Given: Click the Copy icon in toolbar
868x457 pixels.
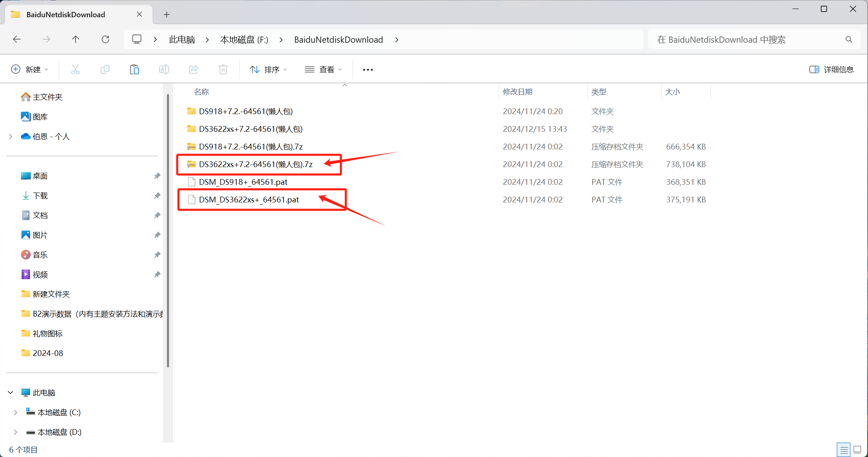Looking at the screenshot, I should tap(105, 69).
